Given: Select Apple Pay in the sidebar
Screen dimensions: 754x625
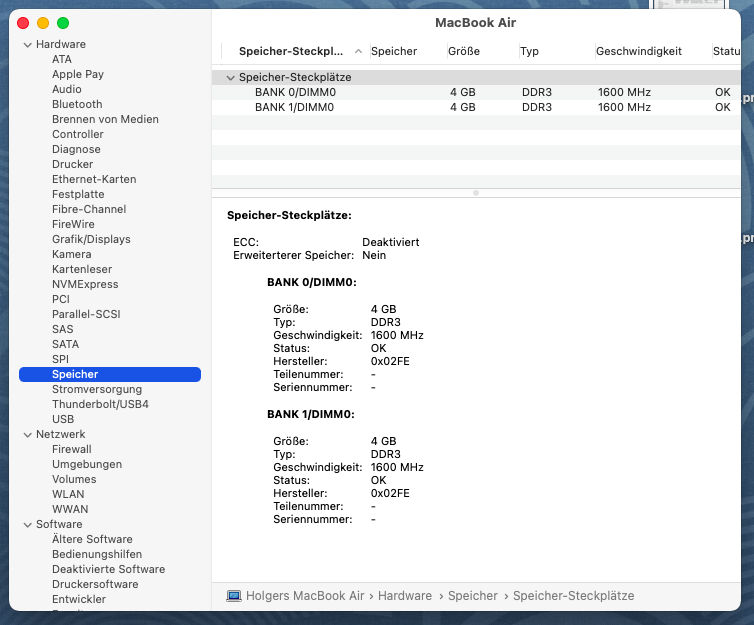Looking at the screenshot, I should click(78, 74).
